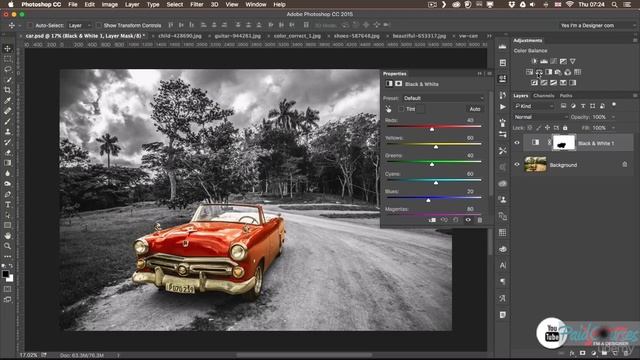Switch to the shoes-587648.jpg document tab
The image size is (640, 360).
pyautogui.click(x=357, y=36)
